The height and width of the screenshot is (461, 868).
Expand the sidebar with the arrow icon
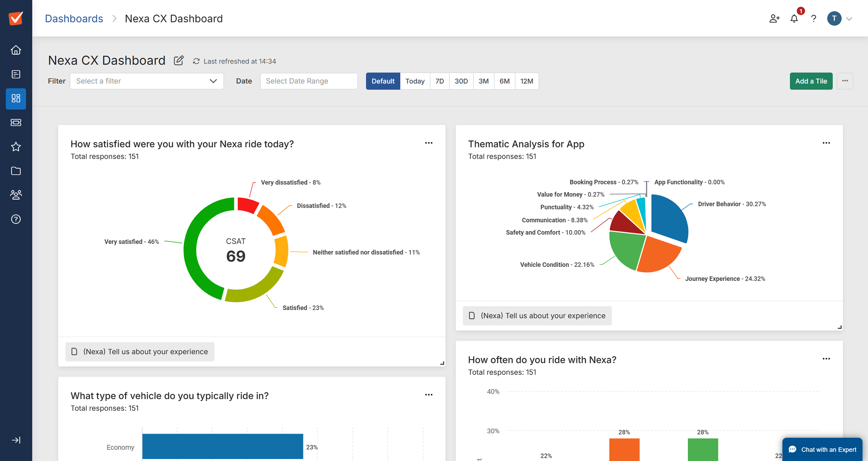click(x=16, y=440)
